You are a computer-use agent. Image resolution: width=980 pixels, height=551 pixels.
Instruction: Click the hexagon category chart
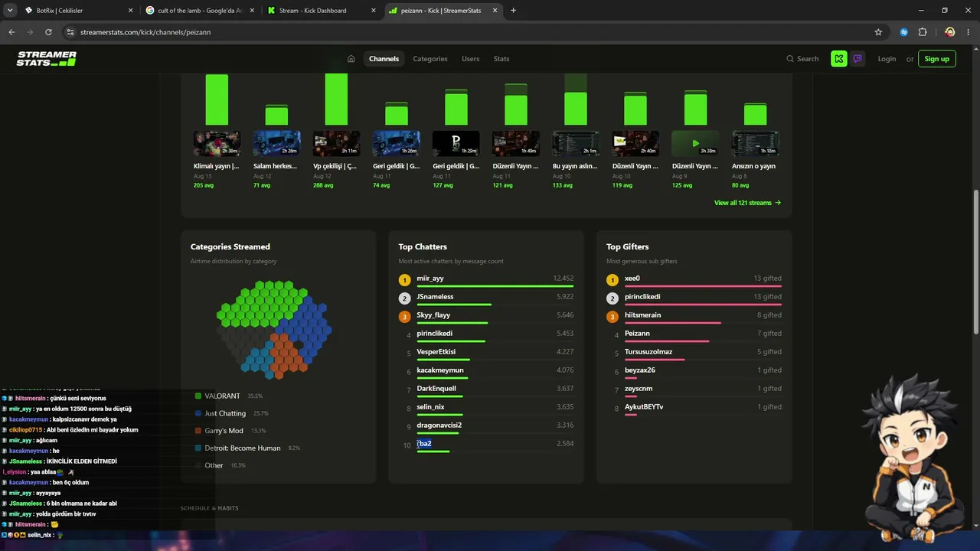point(274,329)
